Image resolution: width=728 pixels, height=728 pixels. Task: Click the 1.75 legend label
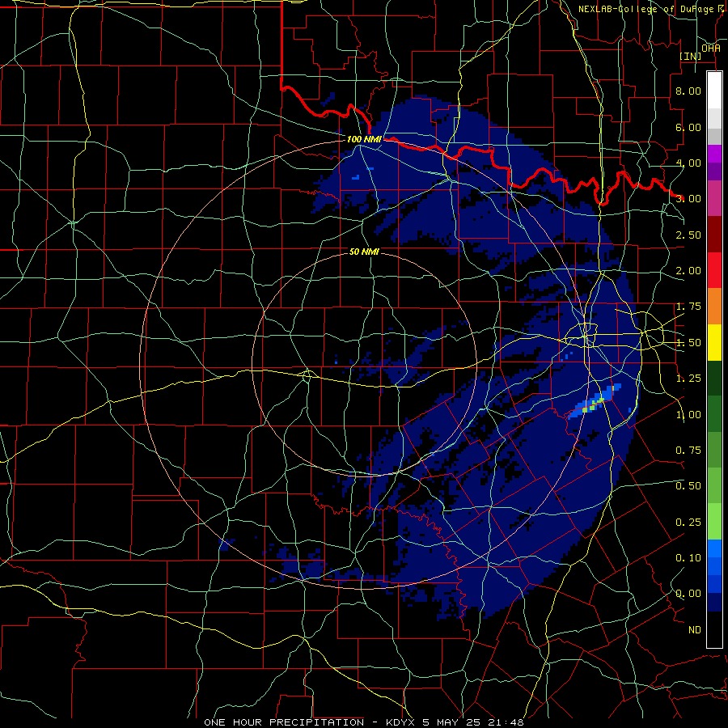coord(688,307)
